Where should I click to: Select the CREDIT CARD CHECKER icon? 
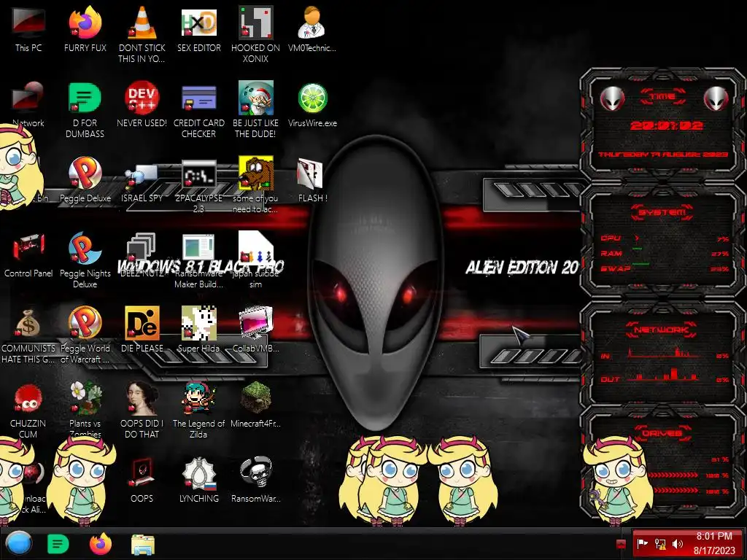point(198,98)
